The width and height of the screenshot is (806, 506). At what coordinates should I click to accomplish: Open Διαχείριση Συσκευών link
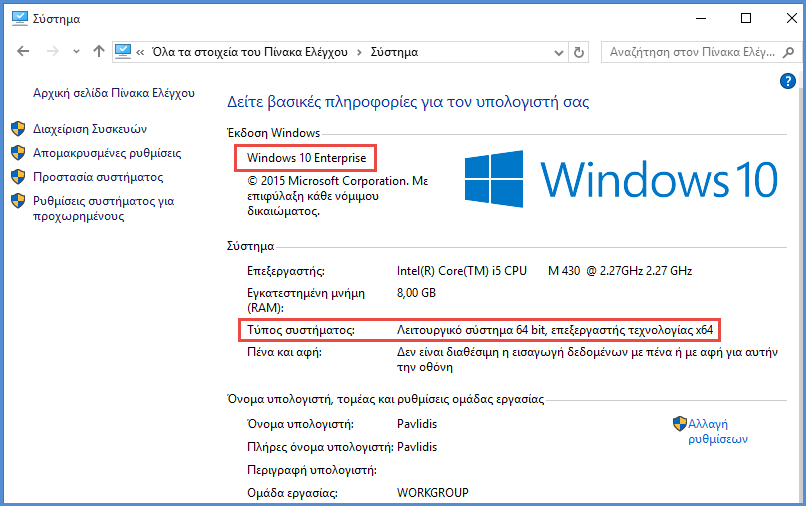[x=90, y=129]
